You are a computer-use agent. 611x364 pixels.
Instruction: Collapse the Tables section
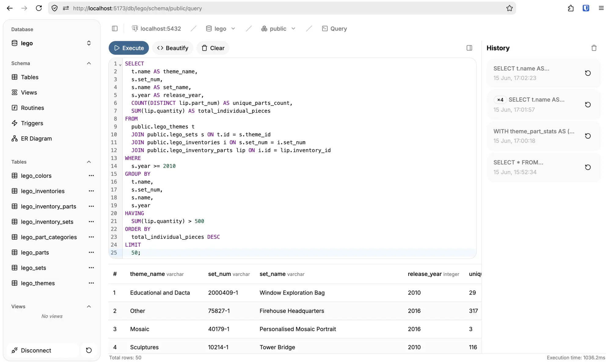tap(89, 162)
